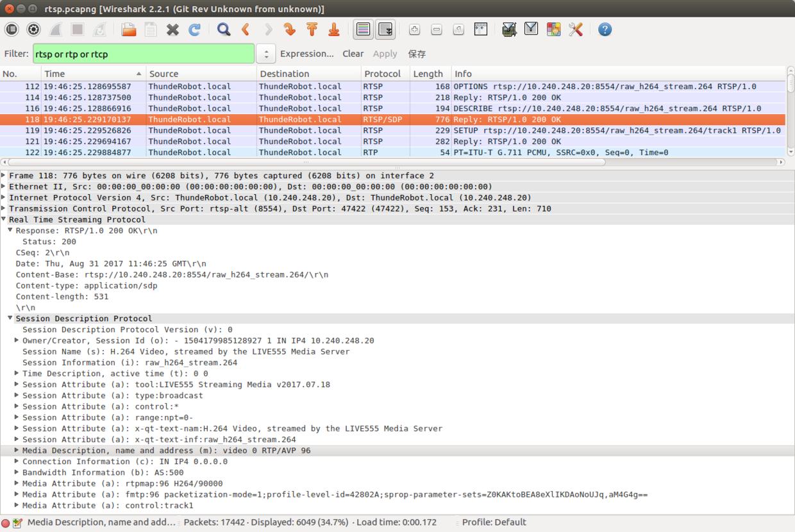Viewport: 795px width, 532px height.
Task: Open a capture file with folder icon
Action: coord(129,29)
